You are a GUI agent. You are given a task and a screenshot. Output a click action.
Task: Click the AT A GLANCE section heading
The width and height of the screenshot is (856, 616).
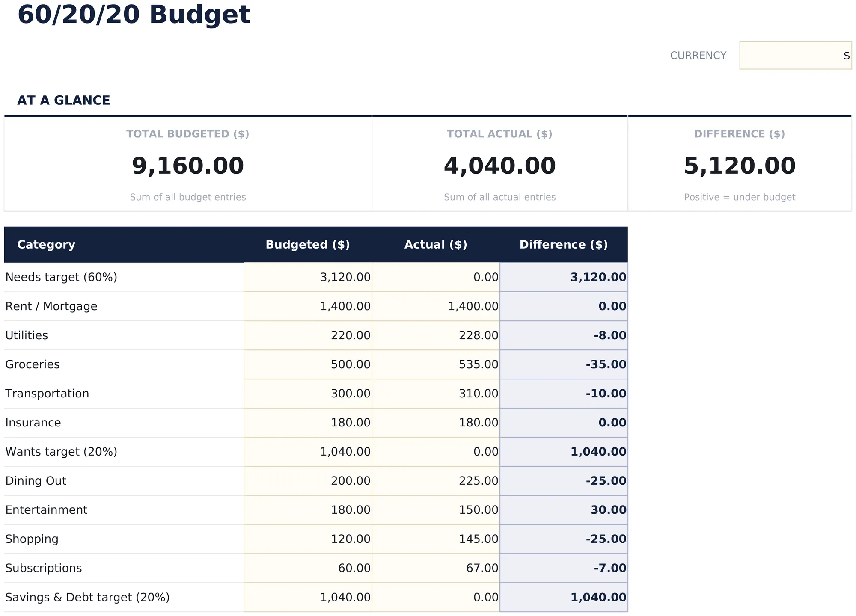64,101
